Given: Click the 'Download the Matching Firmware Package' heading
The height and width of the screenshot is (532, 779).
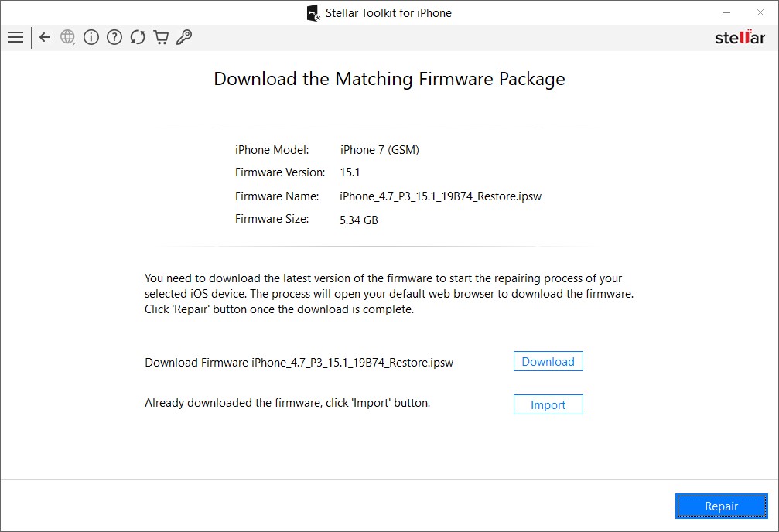Looking at the screenshot, I should click(389, 79).
